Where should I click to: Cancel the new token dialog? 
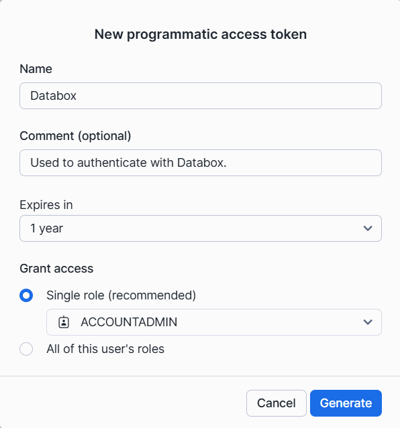tap(276, 403)
